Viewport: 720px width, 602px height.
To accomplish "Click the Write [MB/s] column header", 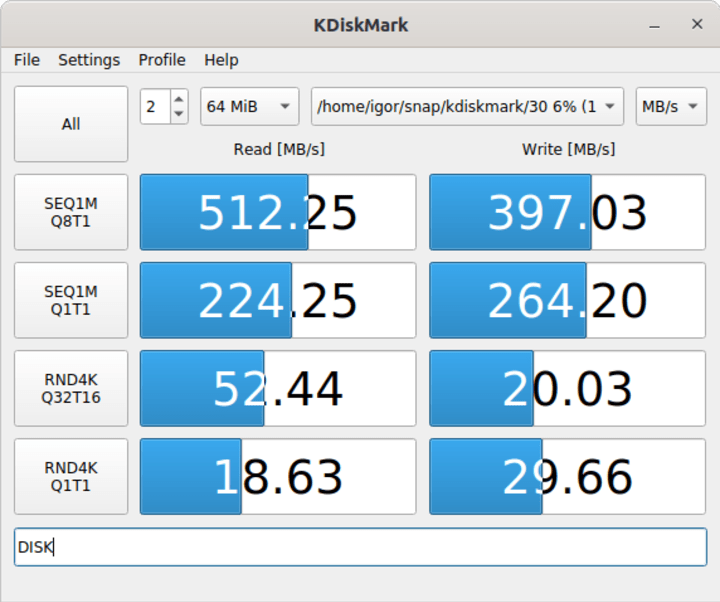I will [568, 149].
